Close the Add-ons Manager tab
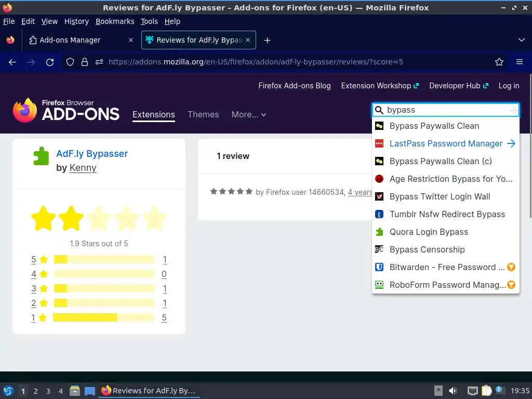The height and width of the screenshot is (399, 532). pos(131,40)
